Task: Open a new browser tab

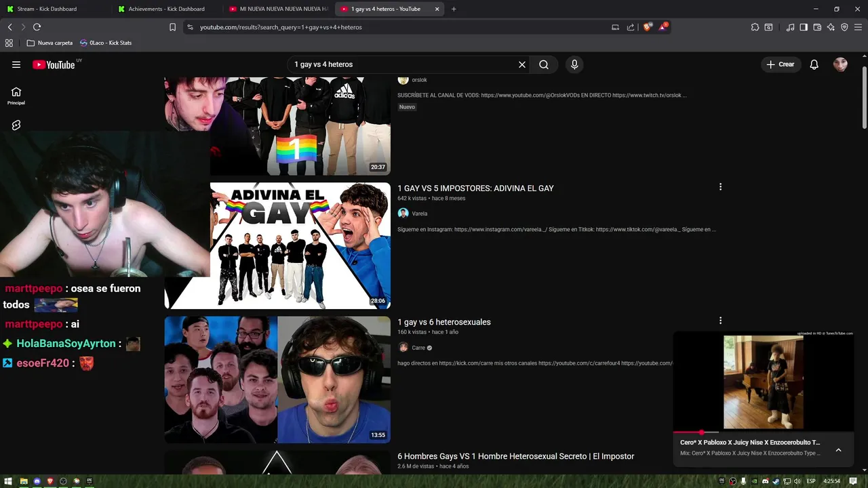Action: click(x=454, y=9)
